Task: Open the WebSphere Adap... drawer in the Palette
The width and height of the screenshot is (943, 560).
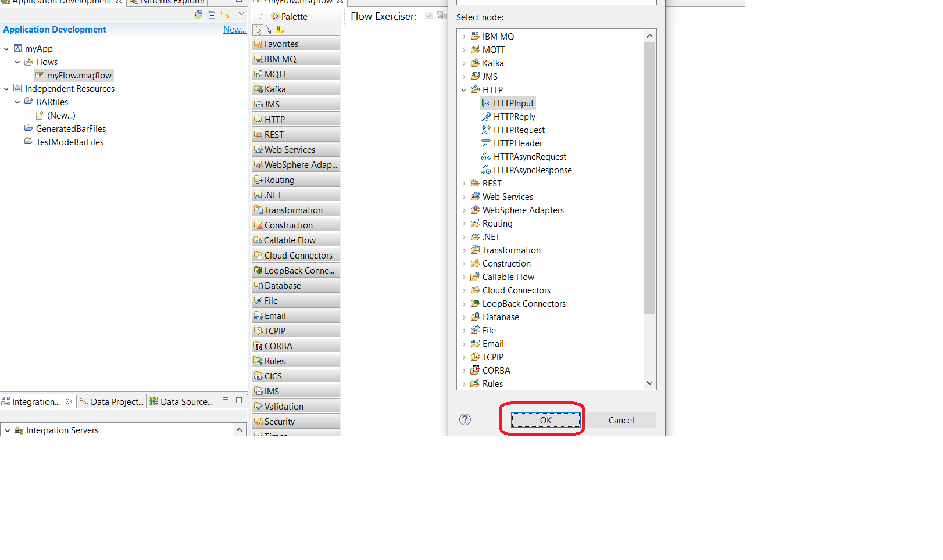Action: (297, 164)
